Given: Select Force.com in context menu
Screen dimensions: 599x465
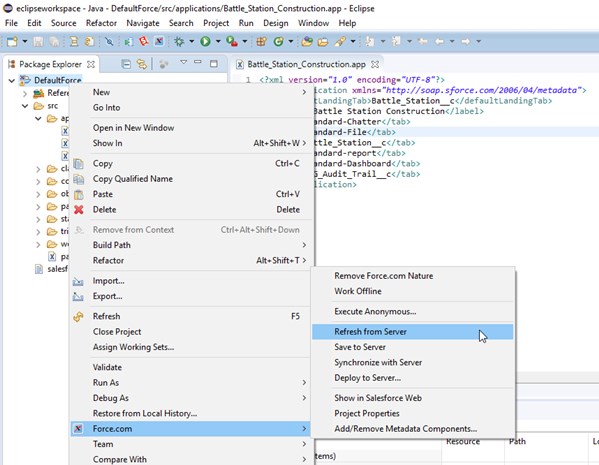Looking at the screenshot, I should pos(190,429).
